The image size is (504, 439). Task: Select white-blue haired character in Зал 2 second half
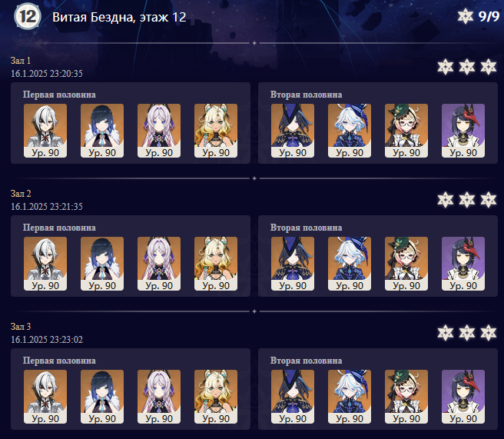click(x=350, y=264)
